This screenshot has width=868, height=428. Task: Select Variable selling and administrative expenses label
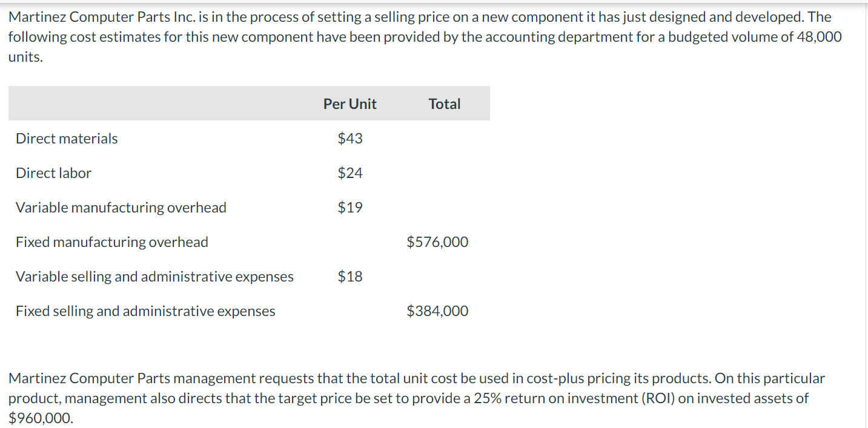pos(154,277)
